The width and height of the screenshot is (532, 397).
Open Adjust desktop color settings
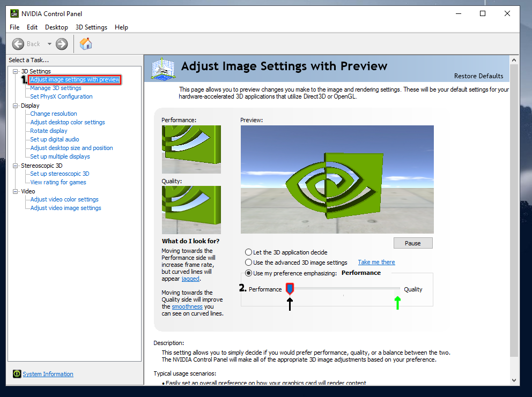click(x=68, y=122)
